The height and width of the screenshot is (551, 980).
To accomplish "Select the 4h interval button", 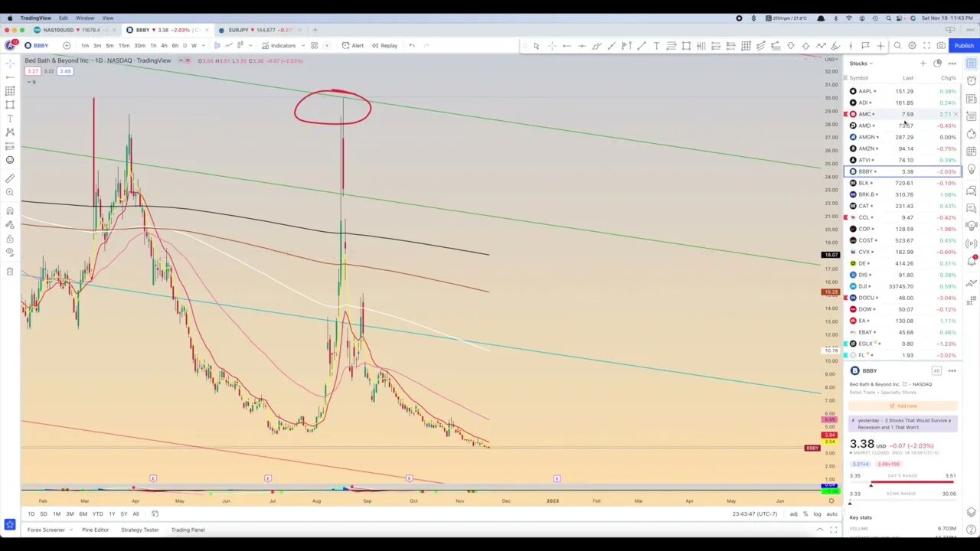I will 164,46.
